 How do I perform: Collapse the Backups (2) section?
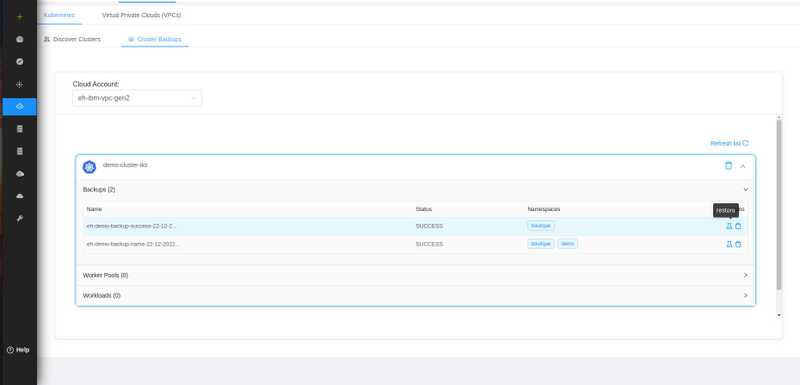pyautogui.click(x=745, y=190)
